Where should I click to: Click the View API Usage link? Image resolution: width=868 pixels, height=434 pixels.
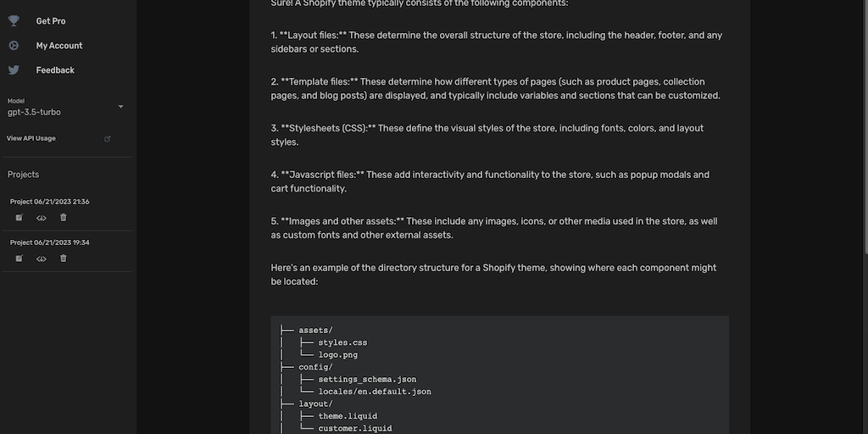point(31,138)
